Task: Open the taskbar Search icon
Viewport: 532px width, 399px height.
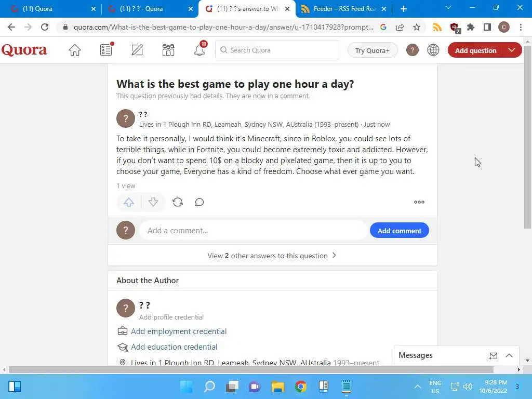Action: click(209, 387)
